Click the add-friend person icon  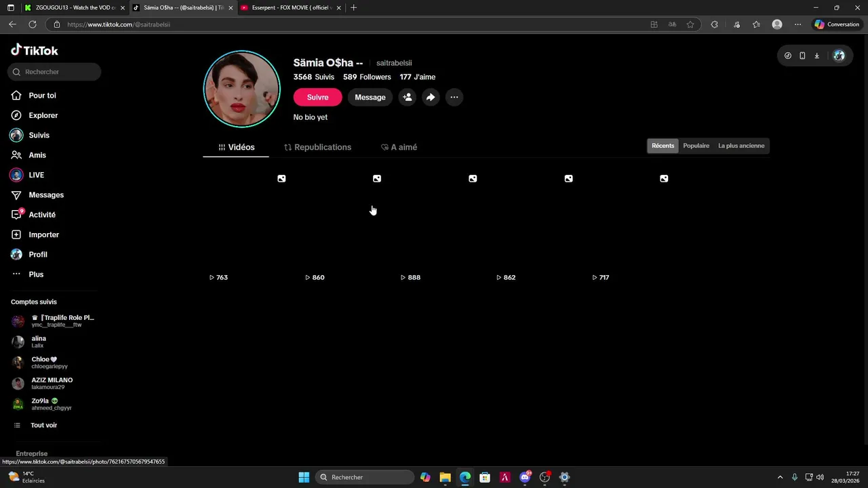click(407, 97)
